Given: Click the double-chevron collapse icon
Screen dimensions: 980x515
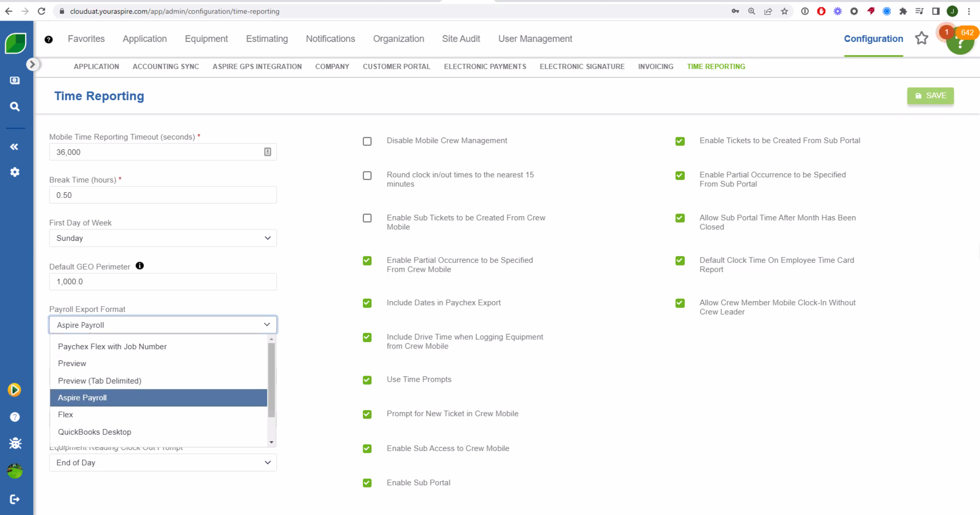Looking at the screenshot, I should [15, 147].
